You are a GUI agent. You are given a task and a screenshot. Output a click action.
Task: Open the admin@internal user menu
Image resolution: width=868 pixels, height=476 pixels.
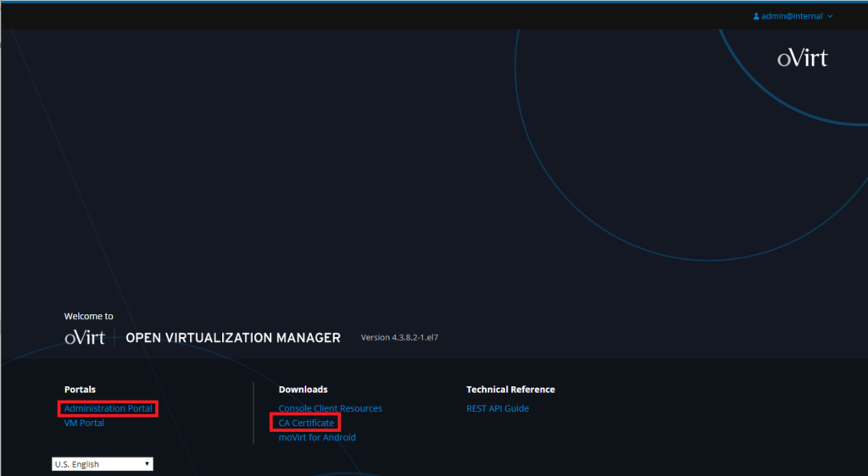tap(793, 16)
